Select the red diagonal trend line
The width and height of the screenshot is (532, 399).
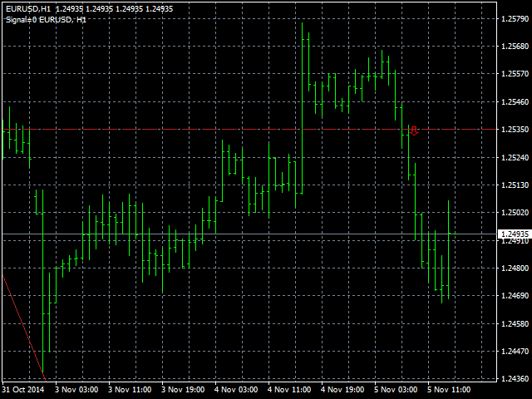(x=22, y=324)
